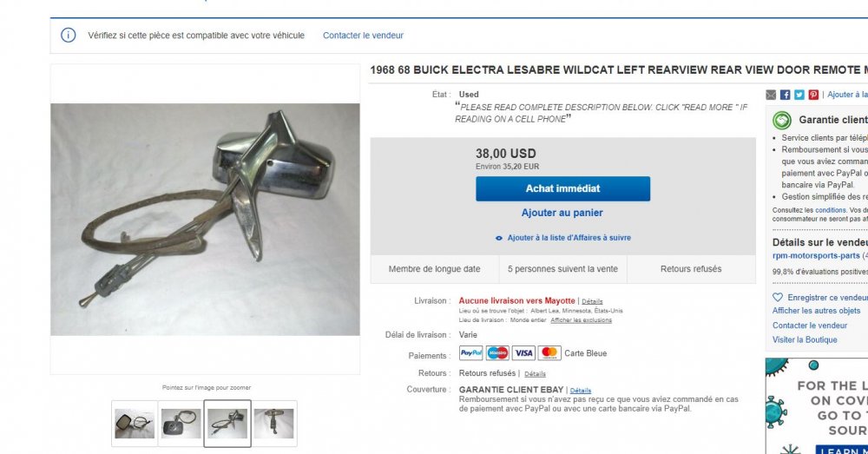Open rpm-motorsports-parts seller profile
868x454 pixels.
coord(816,256)
